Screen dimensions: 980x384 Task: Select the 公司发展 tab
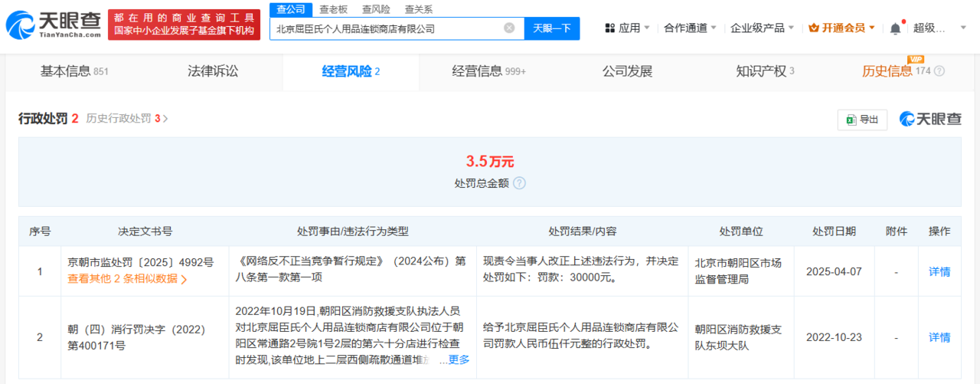click(627, 71)
